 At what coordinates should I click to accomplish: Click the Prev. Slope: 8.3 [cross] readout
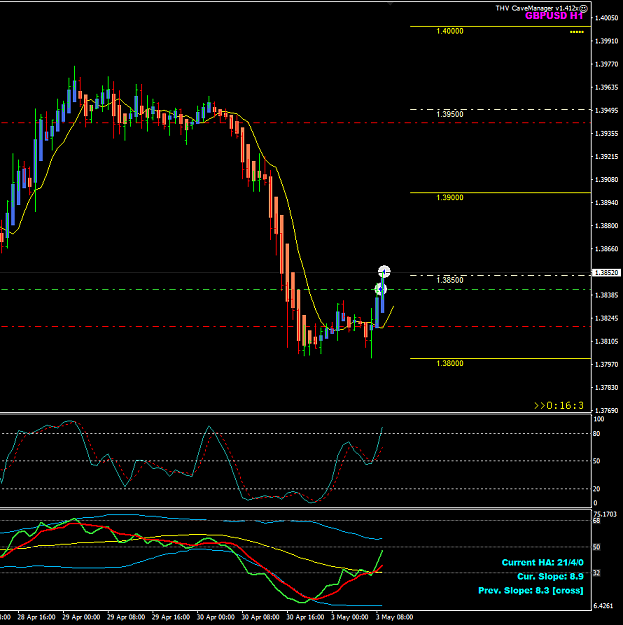[531, 590]
